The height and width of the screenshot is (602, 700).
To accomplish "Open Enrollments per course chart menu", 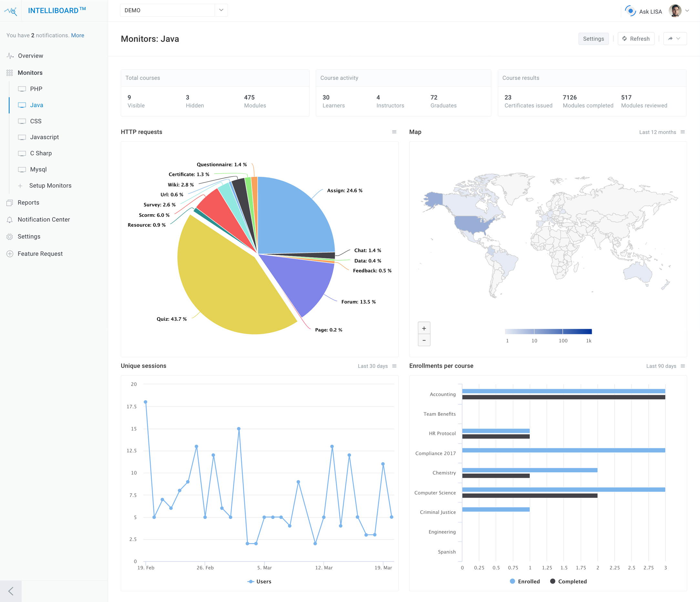I will (x=683, y=366).
